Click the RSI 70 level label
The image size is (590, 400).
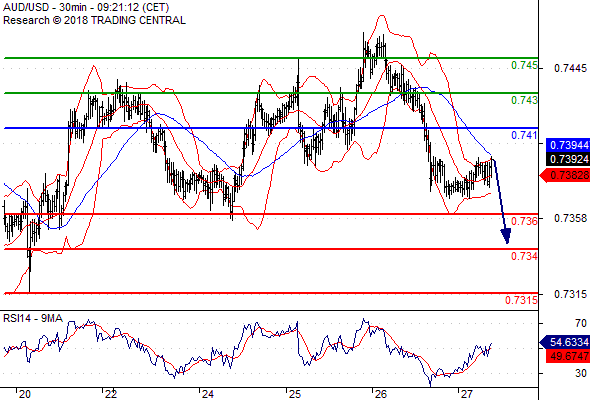[x=581, y=323]
